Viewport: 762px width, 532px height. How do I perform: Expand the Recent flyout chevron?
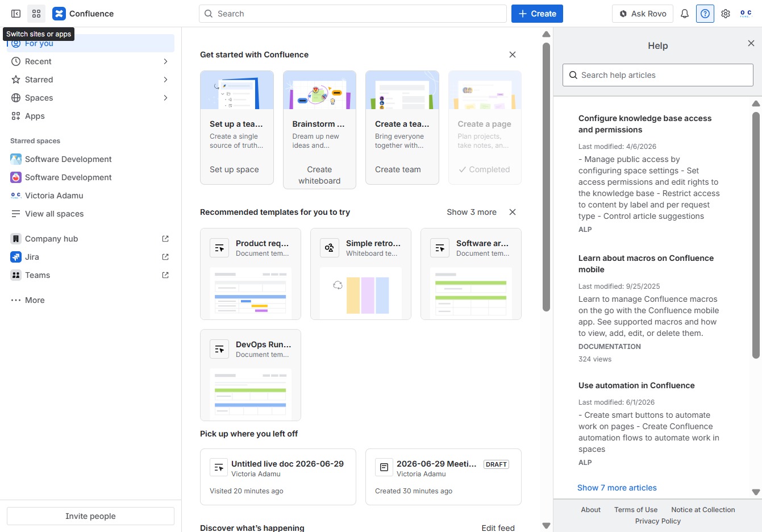point(165,61)
